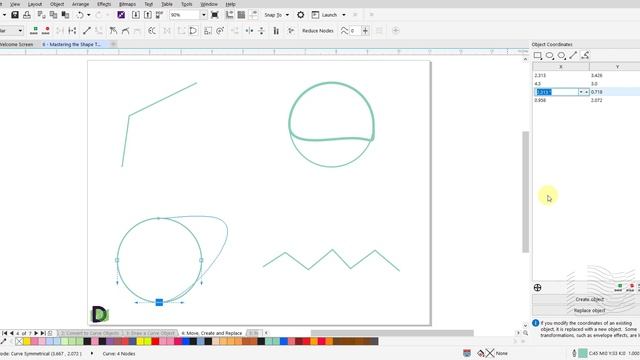Click the Publish to PDF icon
This screenshot has height=360, width=640.
click(x=160, y=15)
